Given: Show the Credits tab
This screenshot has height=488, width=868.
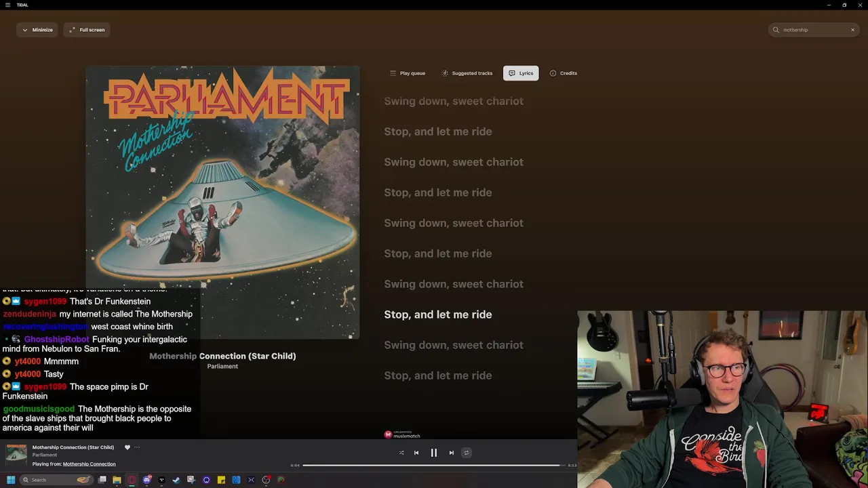Looking at the screenshot, I should click(564, 73).
